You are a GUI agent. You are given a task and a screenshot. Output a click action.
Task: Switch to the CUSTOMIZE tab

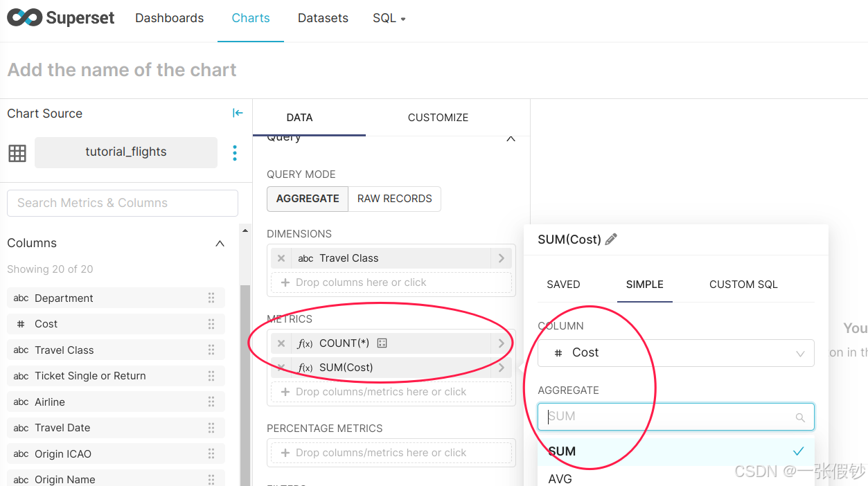click(x=438, y=118)
